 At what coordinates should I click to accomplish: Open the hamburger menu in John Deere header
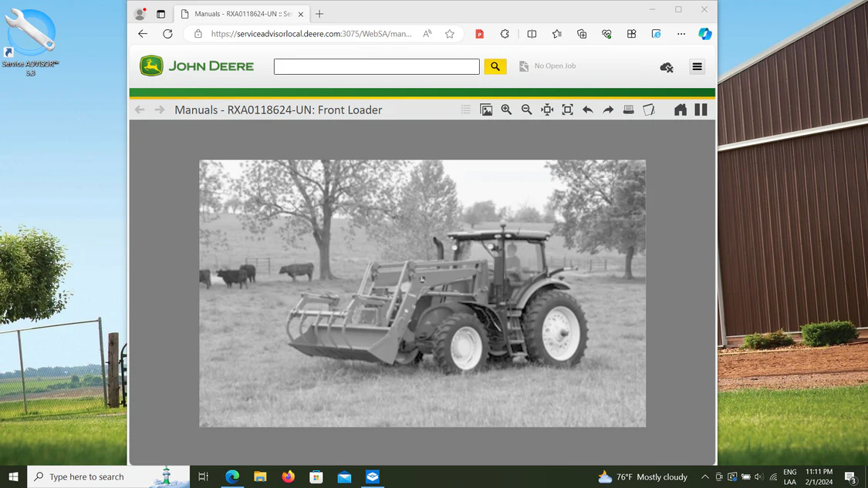(697, 67)
